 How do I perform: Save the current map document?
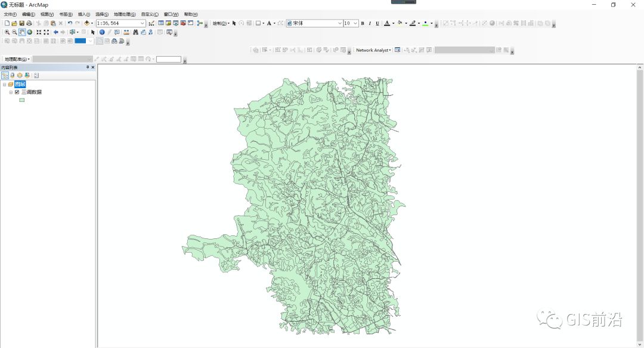coord(22,23)
